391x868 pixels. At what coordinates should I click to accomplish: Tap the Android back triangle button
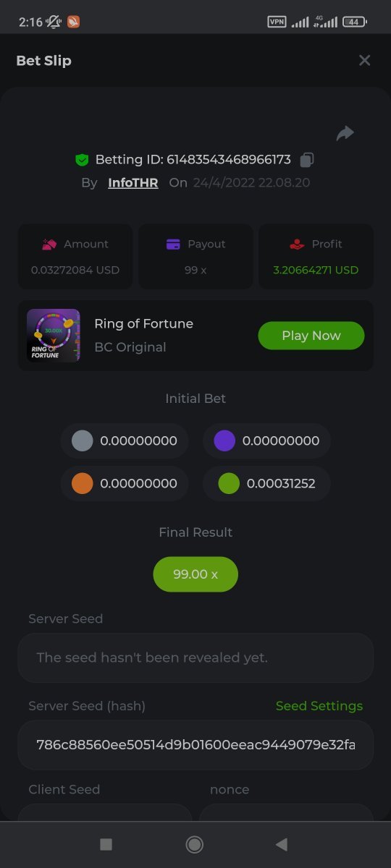tap(282, 844)
